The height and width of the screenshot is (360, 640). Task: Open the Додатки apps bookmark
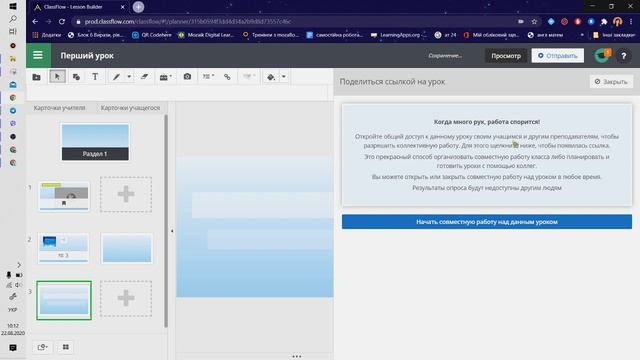(x=47, y=35)
